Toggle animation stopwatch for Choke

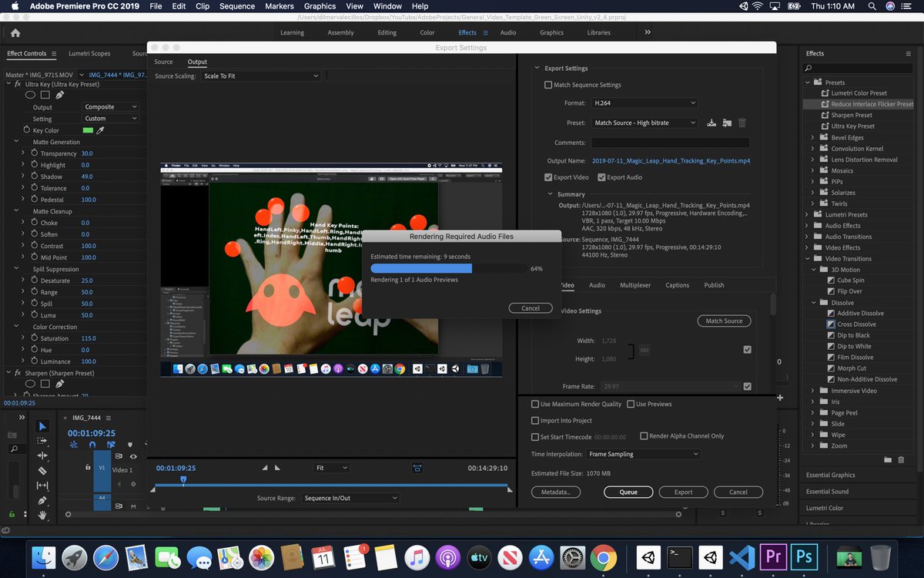[x=33, y=223]
